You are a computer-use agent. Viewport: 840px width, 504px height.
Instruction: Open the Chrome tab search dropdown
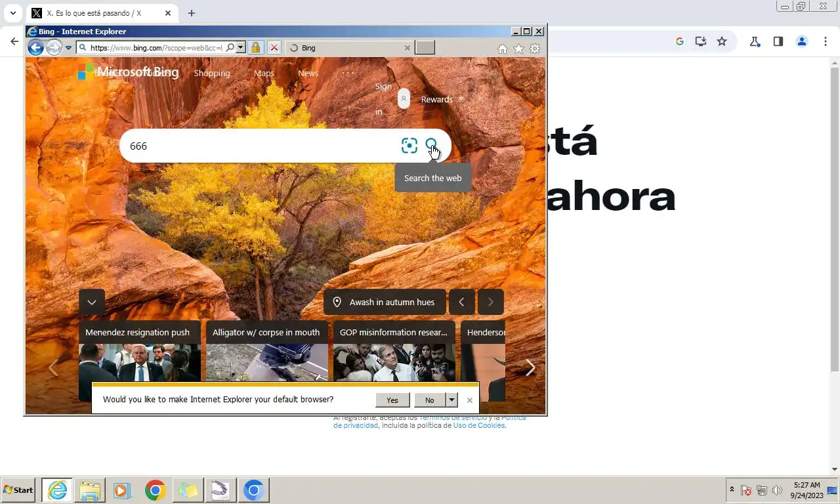[x=12, y=13]
